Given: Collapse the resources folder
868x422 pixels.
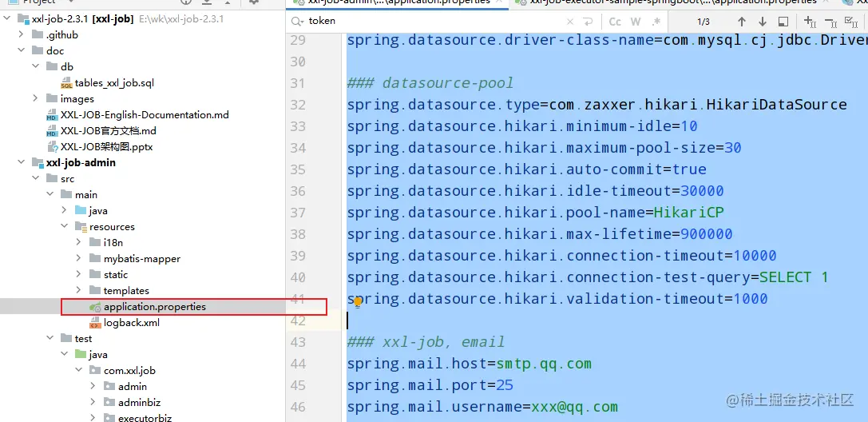Looking at the screenshot, I should pos(64,226).
